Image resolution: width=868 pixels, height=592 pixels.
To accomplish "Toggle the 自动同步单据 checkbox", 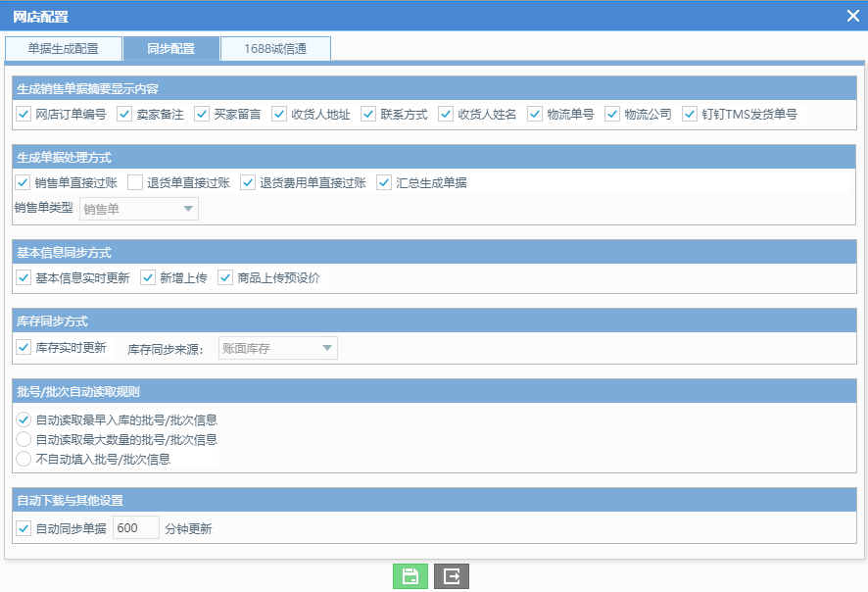I will (x=24, y=528).
